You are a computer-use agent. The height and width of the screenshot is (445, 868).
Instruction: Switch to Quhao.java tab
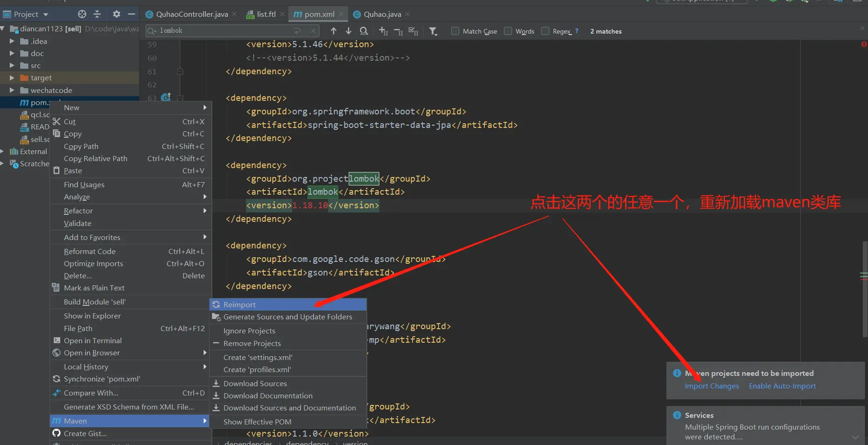(x=382, y=14)
